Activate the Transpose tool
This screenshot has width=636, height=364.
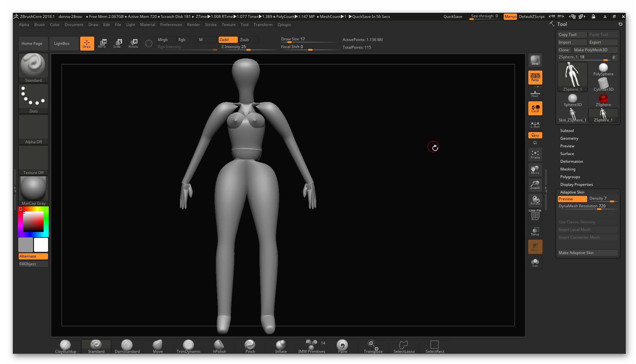(x=373, y=346)
